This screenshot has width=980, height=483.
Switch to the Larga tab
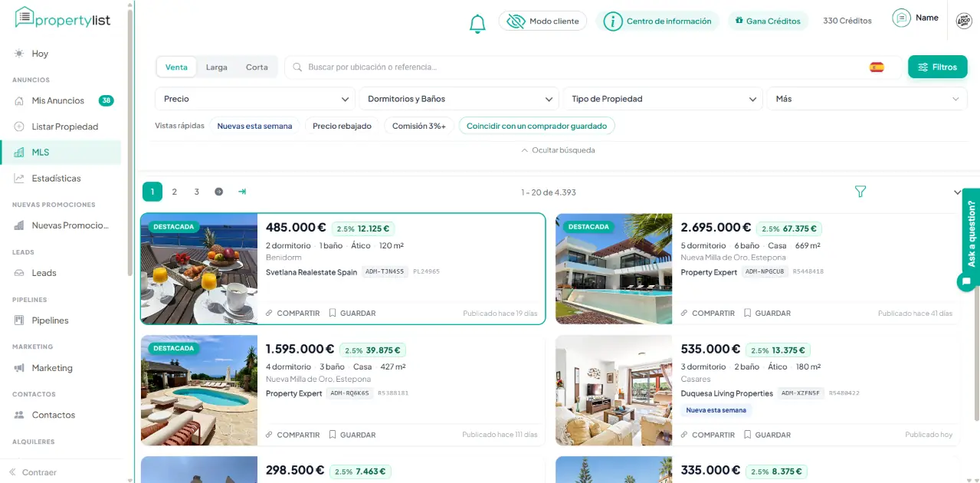(217, 67)
